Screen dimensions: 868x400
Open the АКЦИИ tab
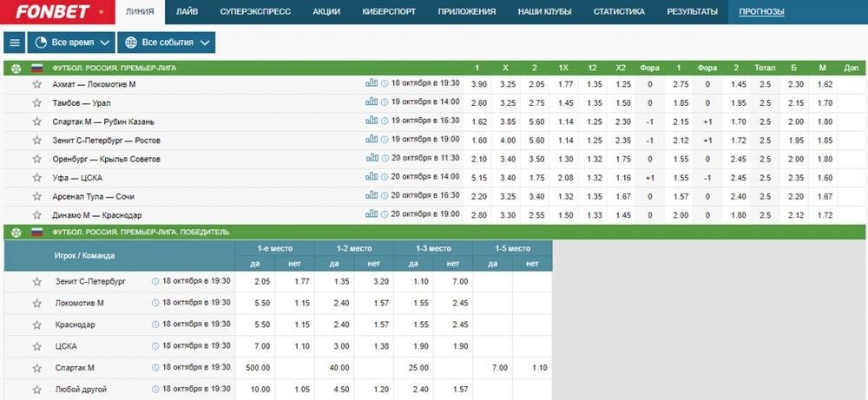coord(326,11)
